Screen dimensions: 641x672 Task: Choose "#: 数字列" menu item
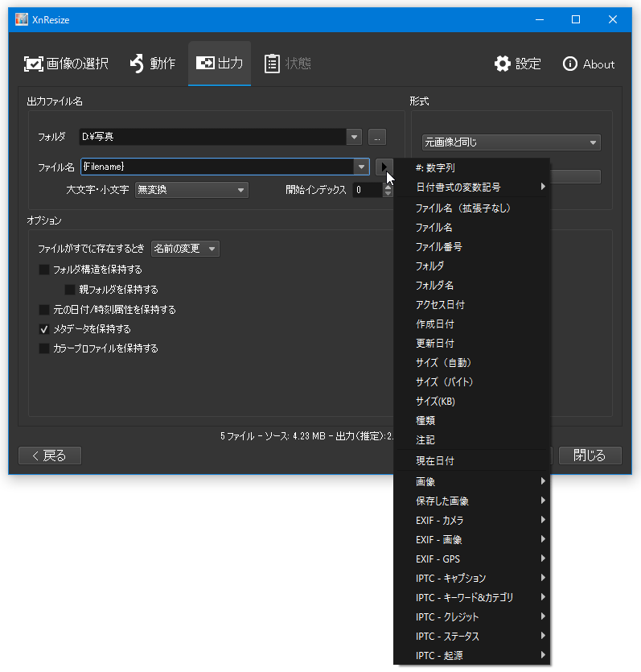tap(471, 168)
